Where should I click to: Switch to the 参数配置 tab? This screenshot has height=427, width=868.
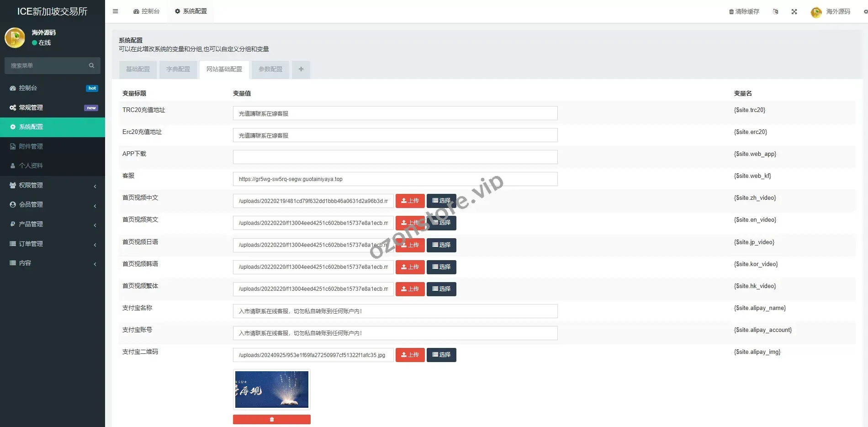click(x=270, y=69)
